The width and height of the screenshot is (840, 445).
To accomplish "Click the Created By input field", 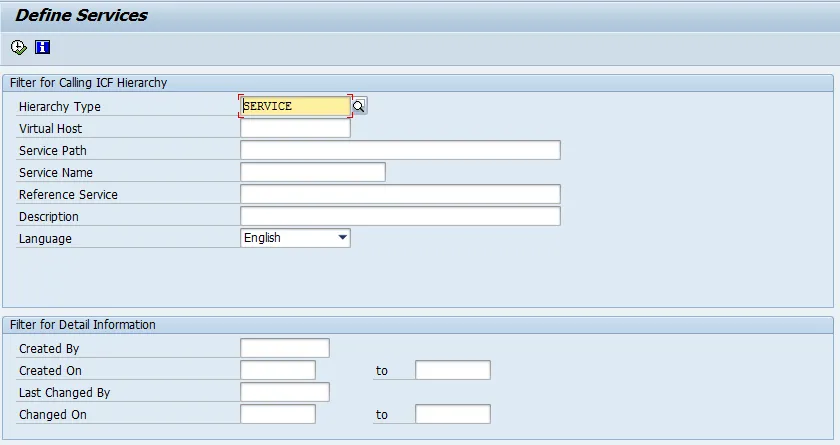I will (284, 348).
